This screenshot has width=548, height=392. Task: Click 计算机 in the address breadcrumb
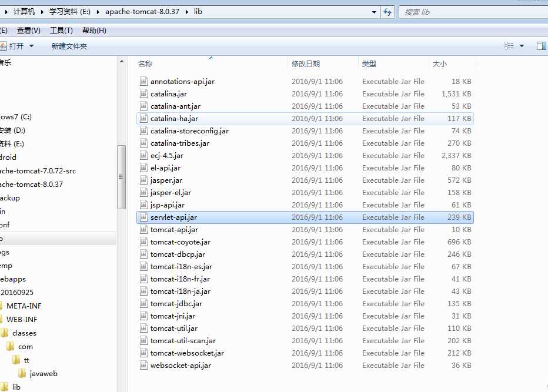pos(24,12)
